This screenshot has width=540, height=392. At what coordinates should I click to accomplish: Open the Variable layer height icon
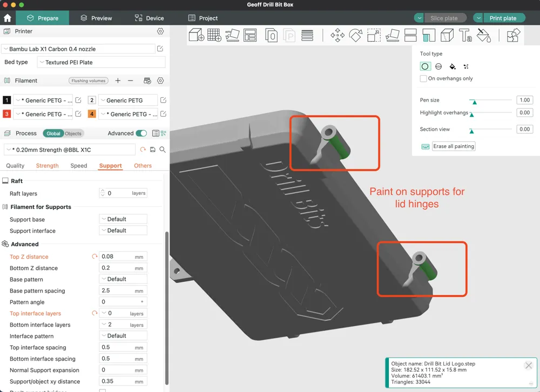(307, 35)
